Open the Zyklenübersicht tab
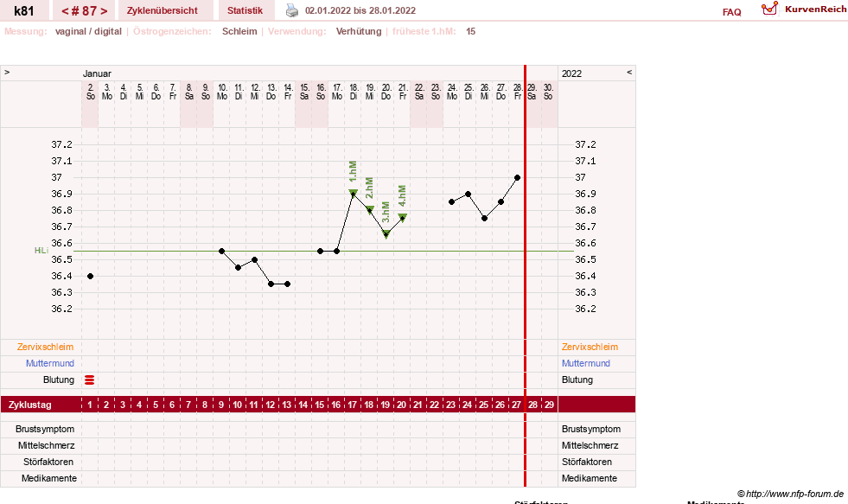This screenshot has width=848, height=504. pyautogui.click(x=163, y=10)
